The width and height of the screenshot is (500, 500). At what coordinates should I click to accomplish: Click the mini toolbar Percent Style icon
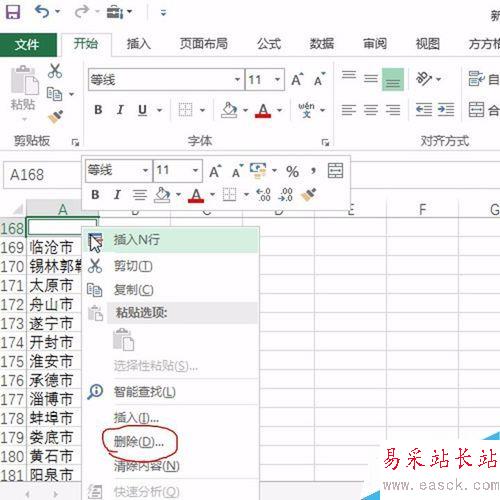click(292, 172)
